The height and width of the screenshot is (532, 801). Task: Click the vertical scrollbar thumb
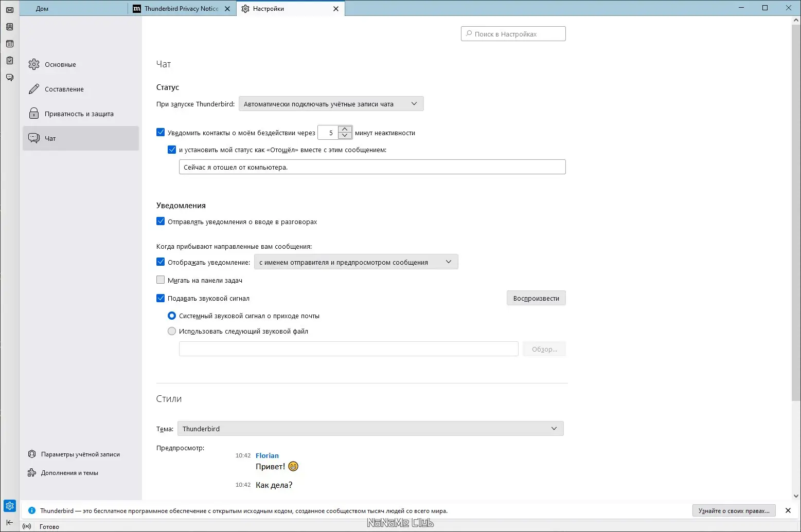[x=796, y=213]
